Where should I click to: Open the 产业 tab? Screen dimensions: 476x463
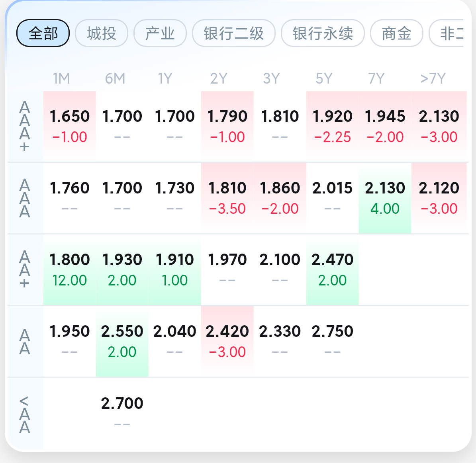point(160,33)
